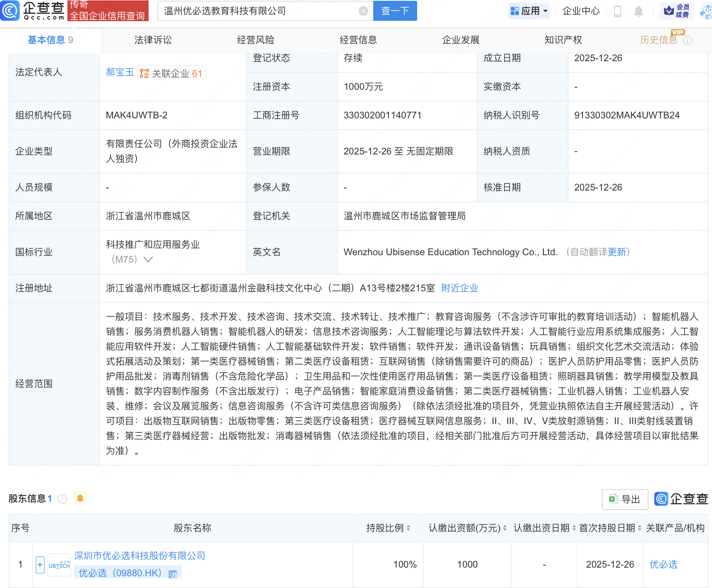The height and width of the screenshot is (588, 712).
Task: Expand the shareholder row plus button
Action: pos(40,565)
